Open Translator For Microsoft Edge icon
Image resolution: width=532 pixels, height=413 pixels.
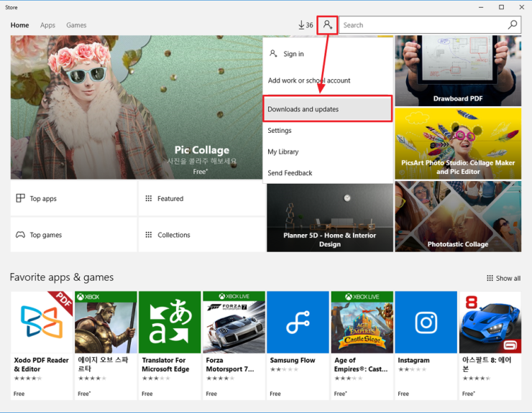point(170,322)
